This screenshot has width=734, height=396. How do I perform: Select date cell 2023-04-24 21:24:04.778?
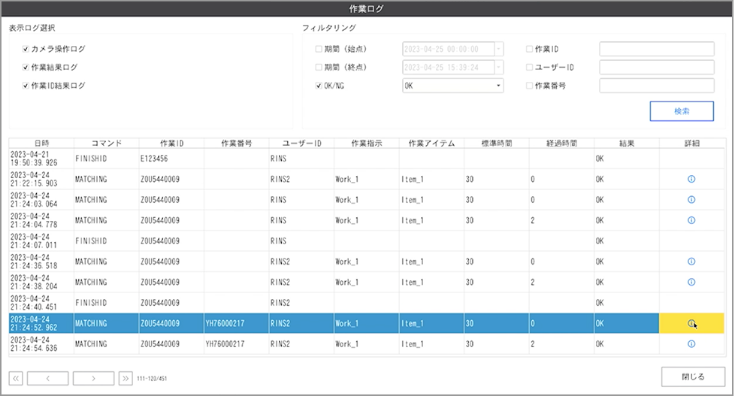coord(41,220)
